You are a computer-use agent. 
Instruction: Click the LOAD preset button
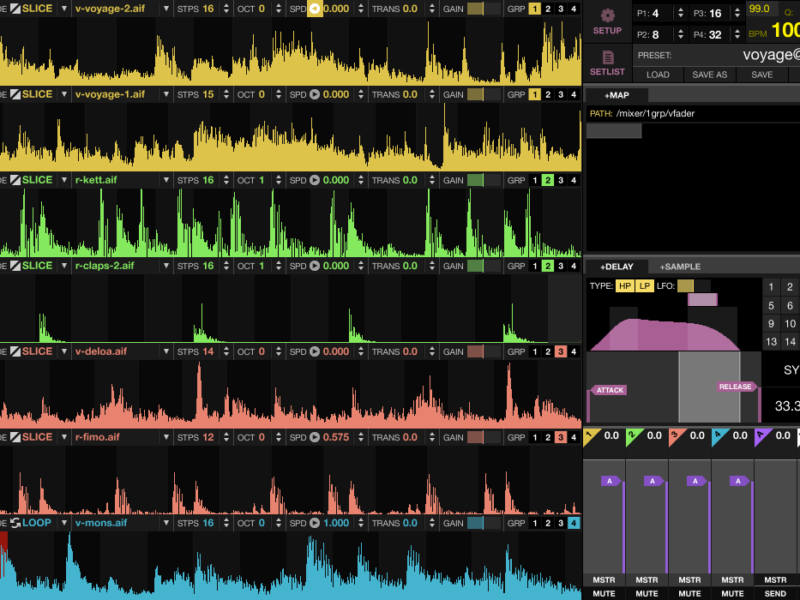[658, 75]
